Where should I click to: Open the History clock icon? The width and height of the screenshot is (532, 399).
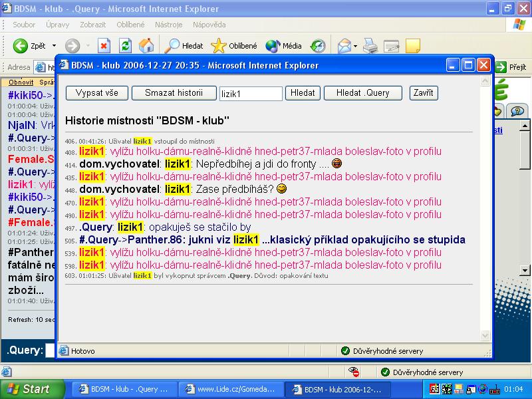(x=318, y=46)
